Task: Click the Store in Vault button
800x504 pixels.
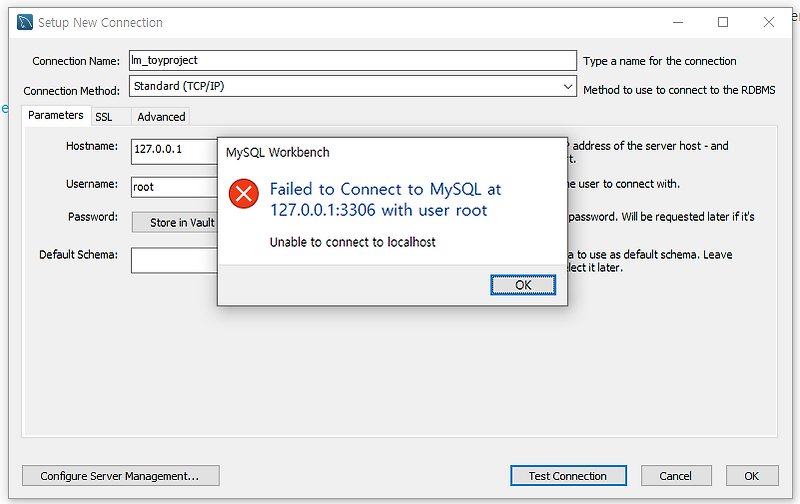Action: pos(174,222)
